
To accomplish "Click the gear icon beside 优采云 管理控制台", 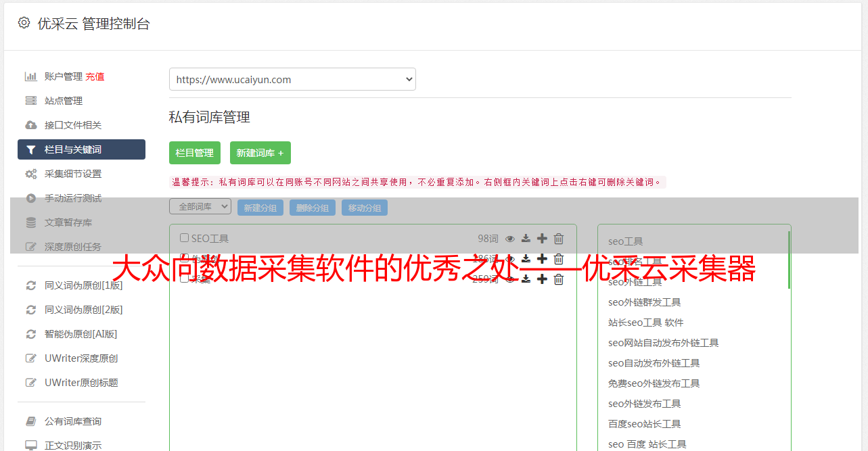I will click(x=24, y=23).
